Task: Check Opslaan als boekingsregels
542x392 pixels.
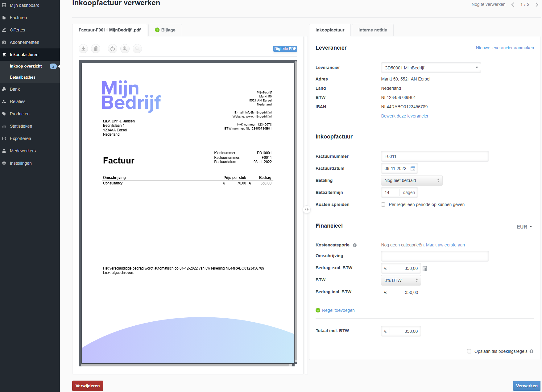Action: [469, 351]
